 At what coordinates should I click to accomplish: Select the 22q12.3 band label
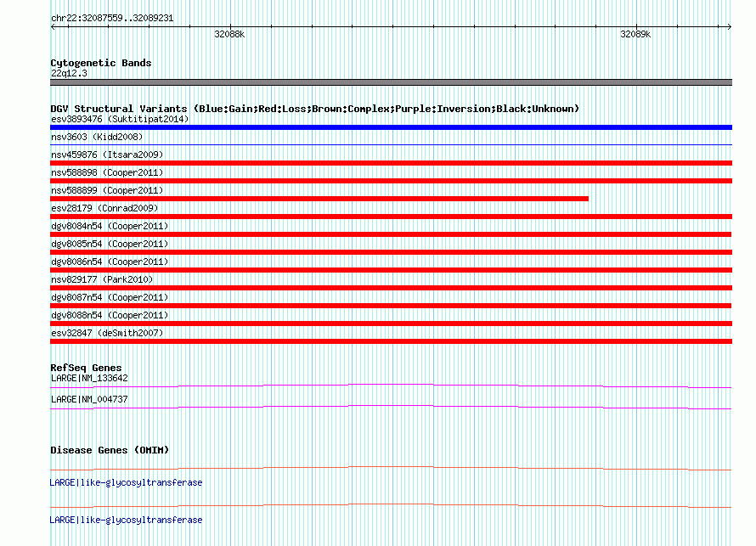coord(69,73)
